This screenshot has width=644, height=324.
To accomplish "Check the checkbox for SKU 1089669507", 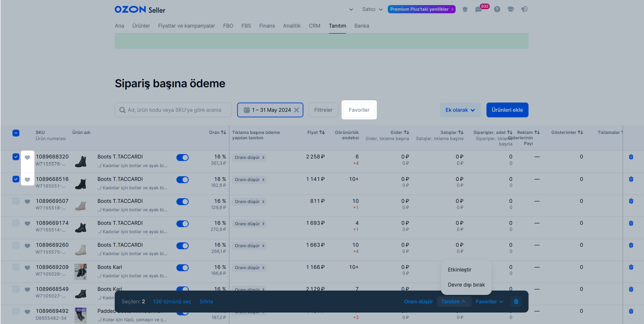I will tap(16, 201).
